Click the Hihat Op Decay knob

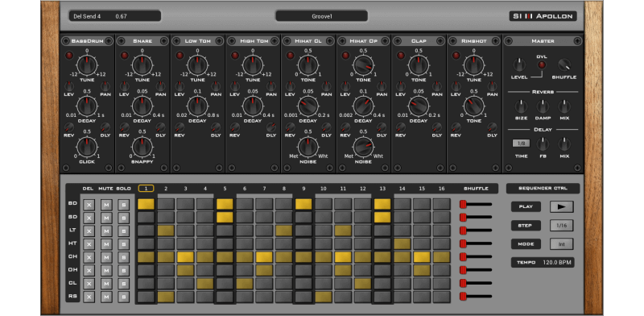(364, 106)
